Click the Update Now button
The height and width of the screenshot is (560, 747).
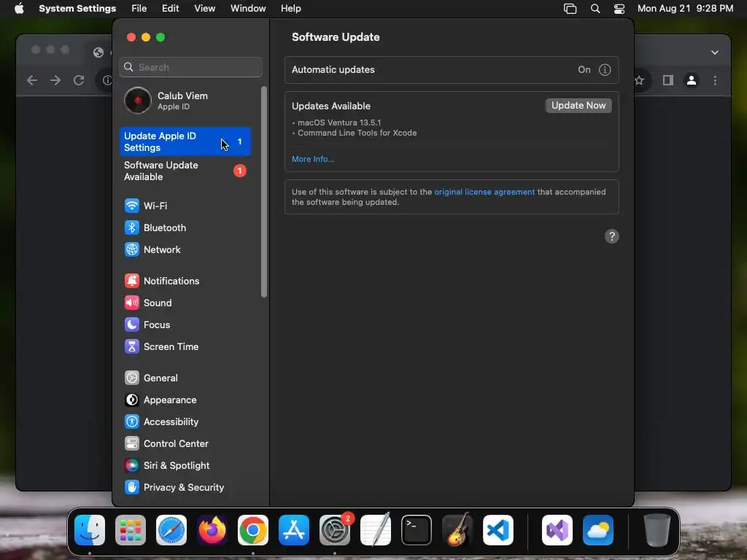click(578, 106)
